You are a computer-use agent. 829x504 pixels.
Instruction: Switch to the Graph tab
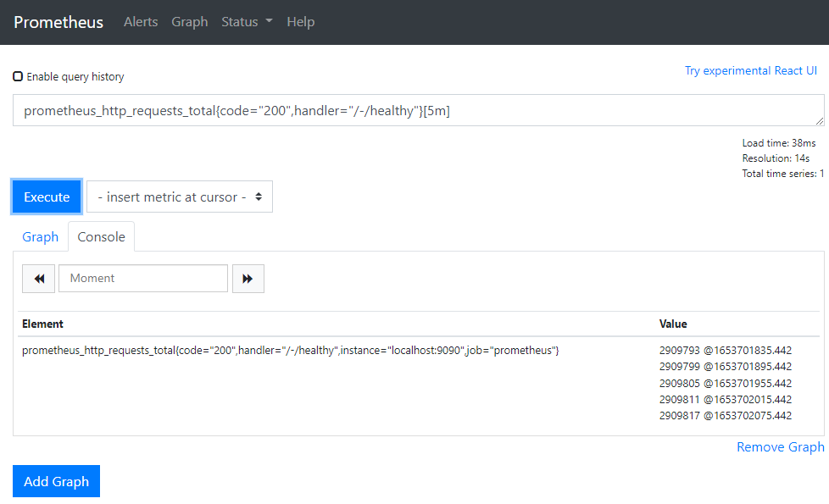click(40, 237)
